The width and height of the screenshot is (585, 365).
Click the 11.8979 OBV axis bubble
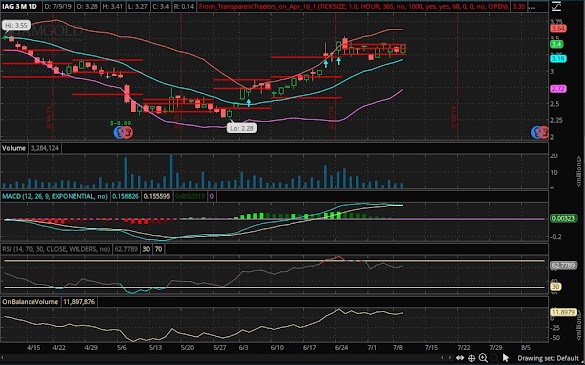563,312
